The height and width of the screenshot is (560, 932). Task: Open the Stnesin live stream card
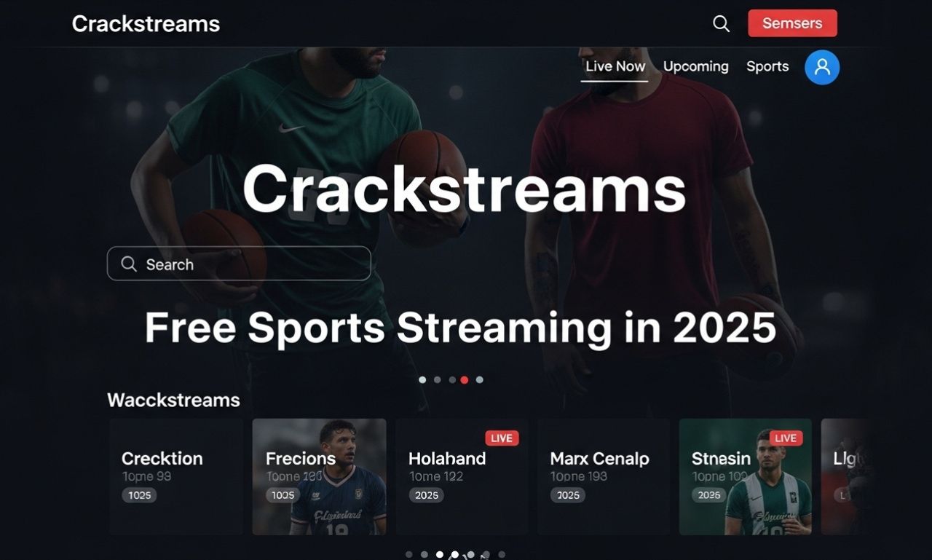tap(746, 477)
